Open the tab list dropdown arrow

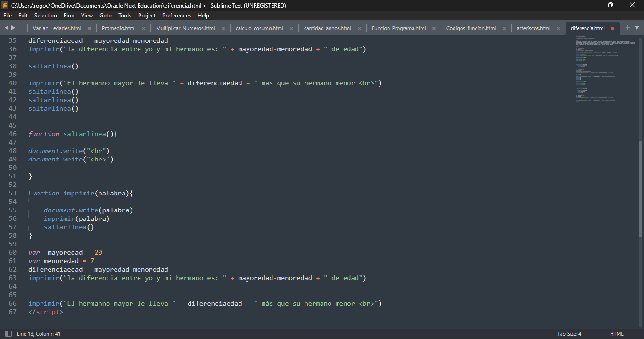[637, 28]
